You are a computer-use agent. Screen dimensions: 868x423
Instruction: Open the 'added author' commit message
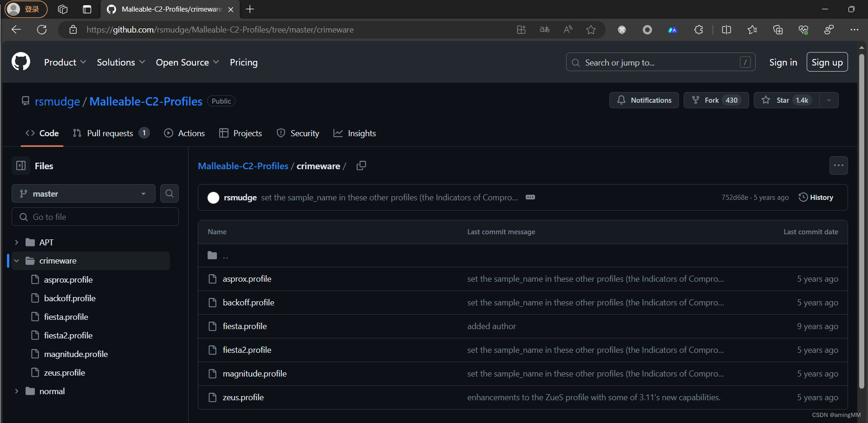pyautogui.click(x=491, y=326)
